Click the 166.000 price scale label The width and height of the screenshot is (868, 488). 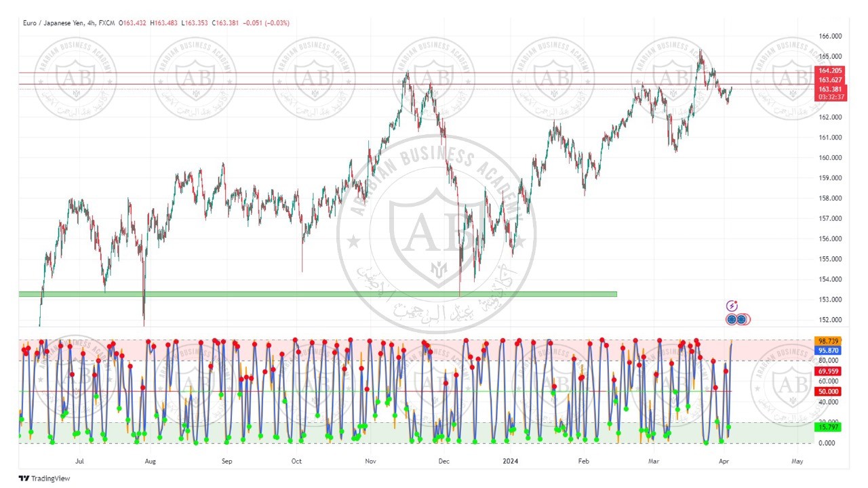tap(830, 36)
